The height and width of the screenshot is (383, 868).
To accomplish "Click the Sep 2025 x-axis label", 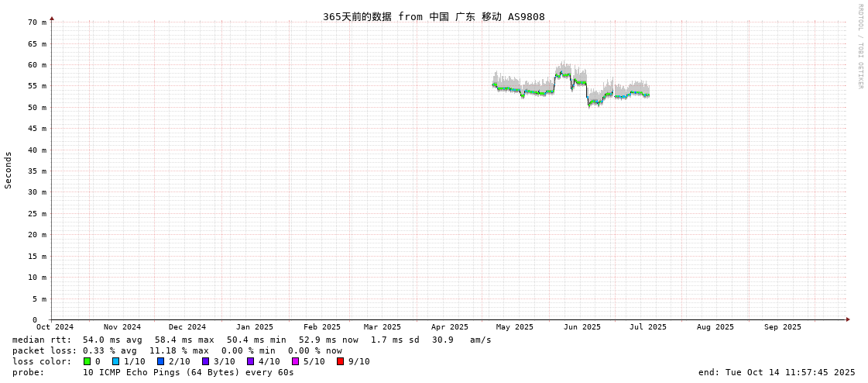I will 783,327.
